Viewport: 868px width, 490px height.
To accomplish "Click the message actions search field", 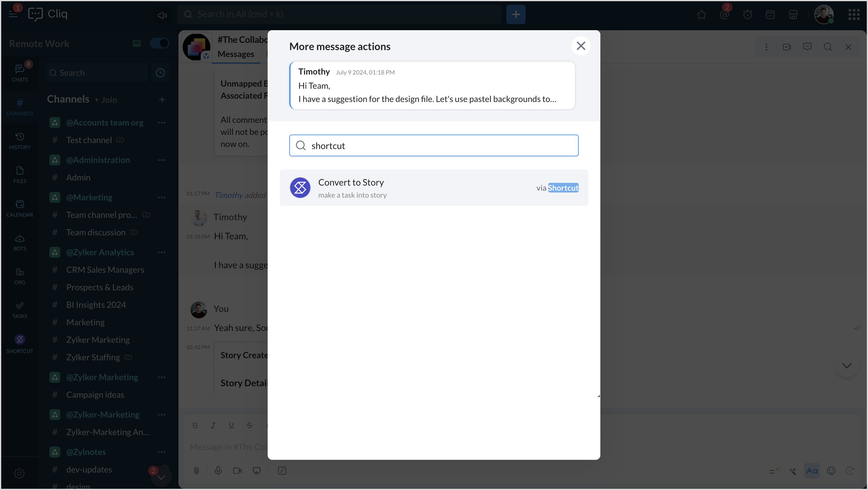I will pyautogui.click(x=434, y=146).
